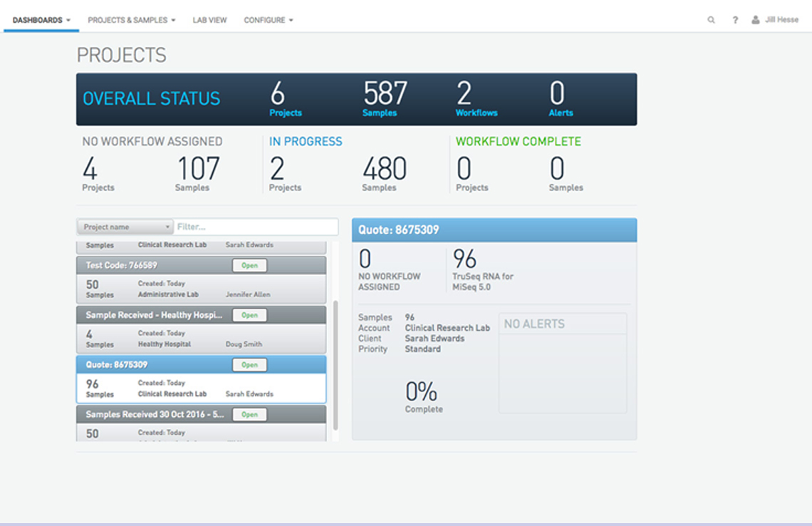Click Open on Quote: 8675309
Viewport: 812px width, 526px height.
coord(249,365)
